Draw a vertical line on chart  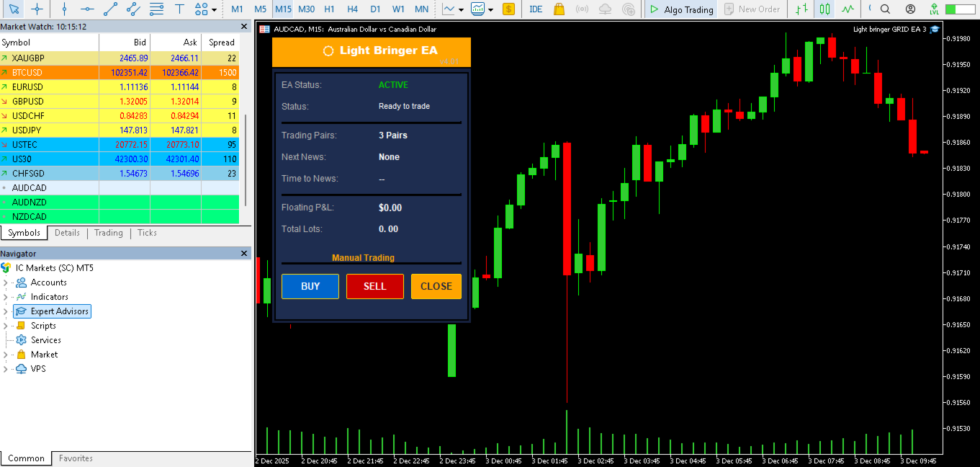(x=64, y=9)
